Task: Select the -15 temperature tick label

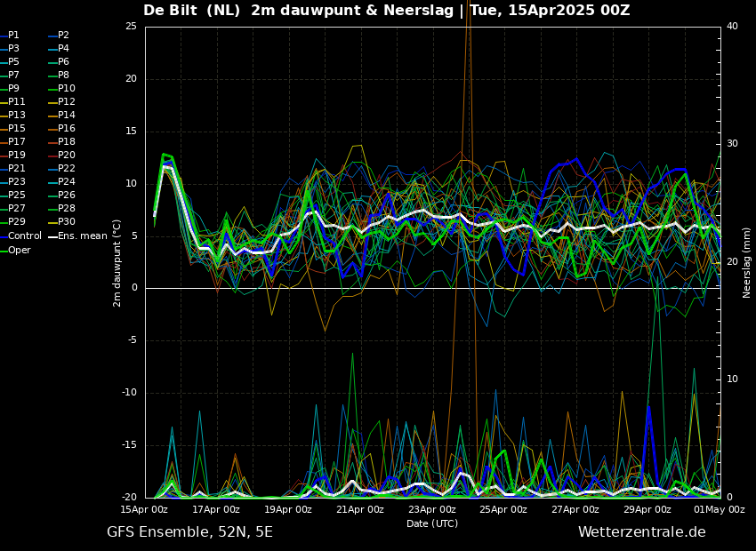Action: tap(130, 445)
